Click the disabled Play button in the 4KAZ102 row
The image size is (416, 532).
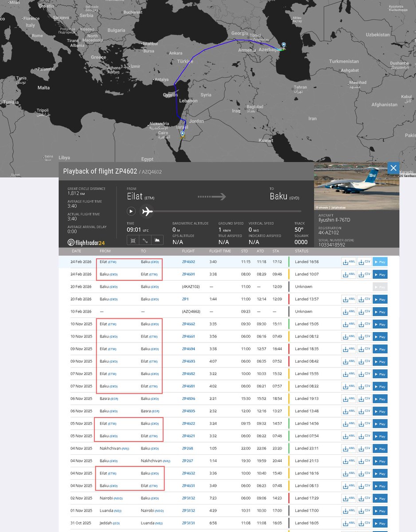[x=380, y=287]
